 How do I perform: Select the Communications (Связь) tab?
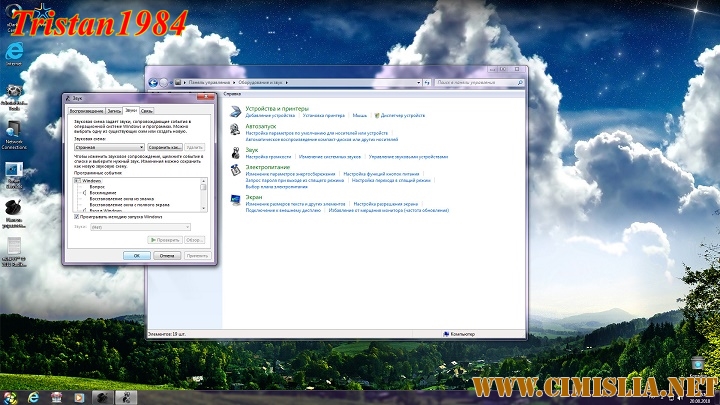click(x=146, y=110)
